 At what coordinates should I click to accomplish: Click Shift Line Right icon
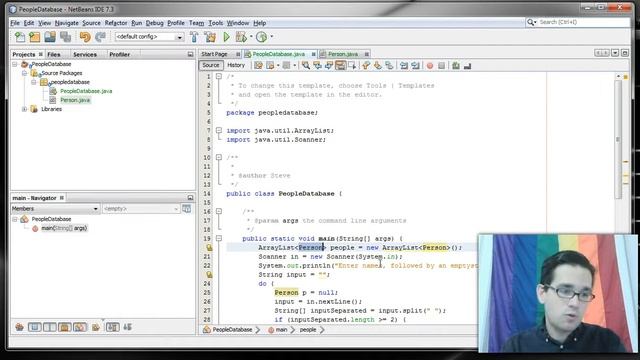[416, 66]
